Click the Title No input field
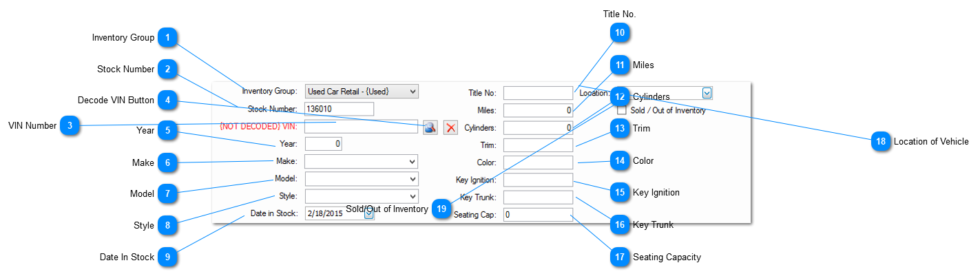This screenshot has width=980, height=274. click(x=539, y=92)
